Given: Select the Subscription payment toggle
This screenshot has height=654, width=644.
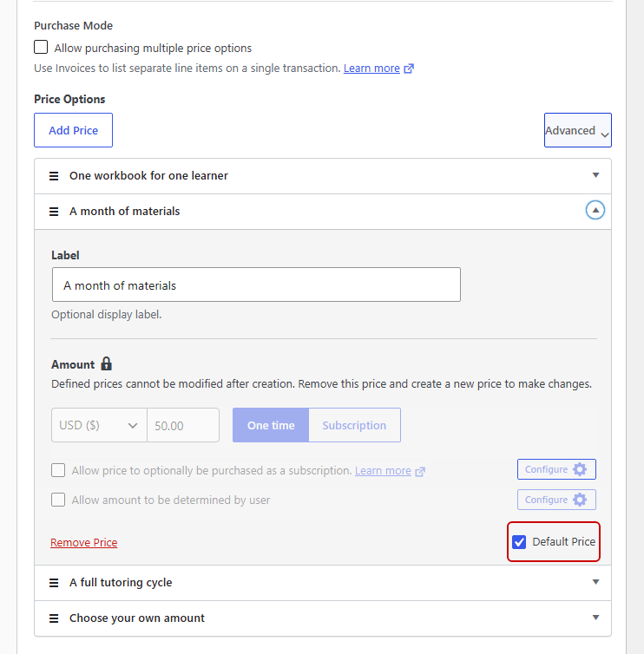Looking at the screenshot, I should [x=354, y=425].
